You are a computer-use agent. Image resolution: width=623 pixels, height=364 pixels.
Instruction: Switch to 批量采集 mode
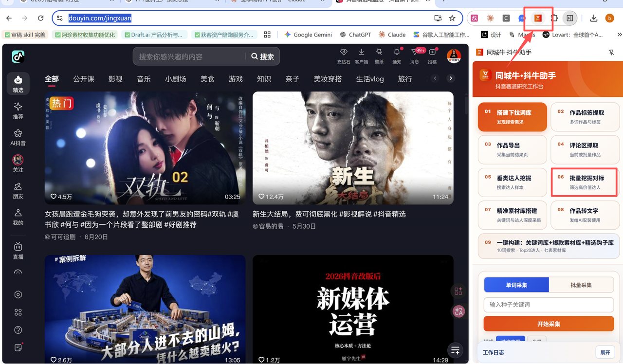tap(581, 285)
